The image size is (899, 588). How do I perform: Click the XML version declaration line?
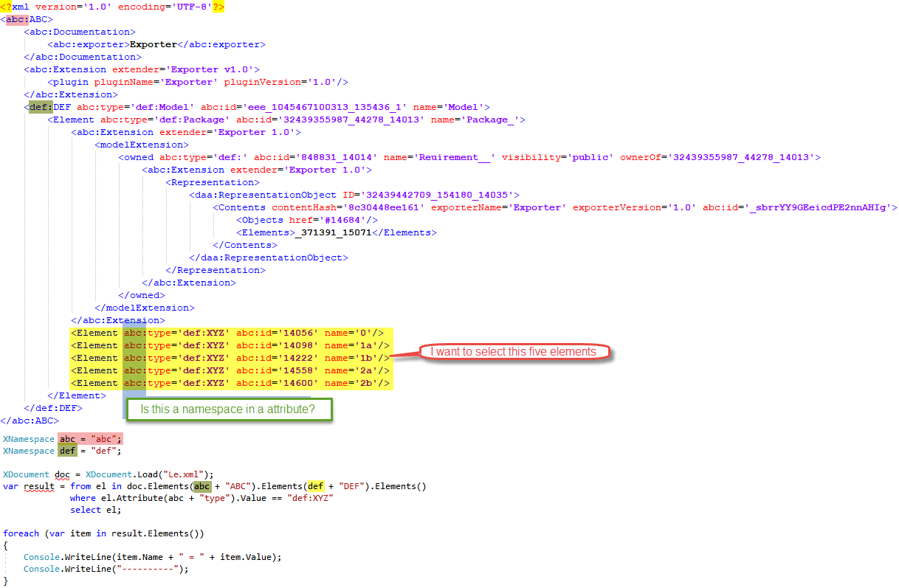[112, 7]
